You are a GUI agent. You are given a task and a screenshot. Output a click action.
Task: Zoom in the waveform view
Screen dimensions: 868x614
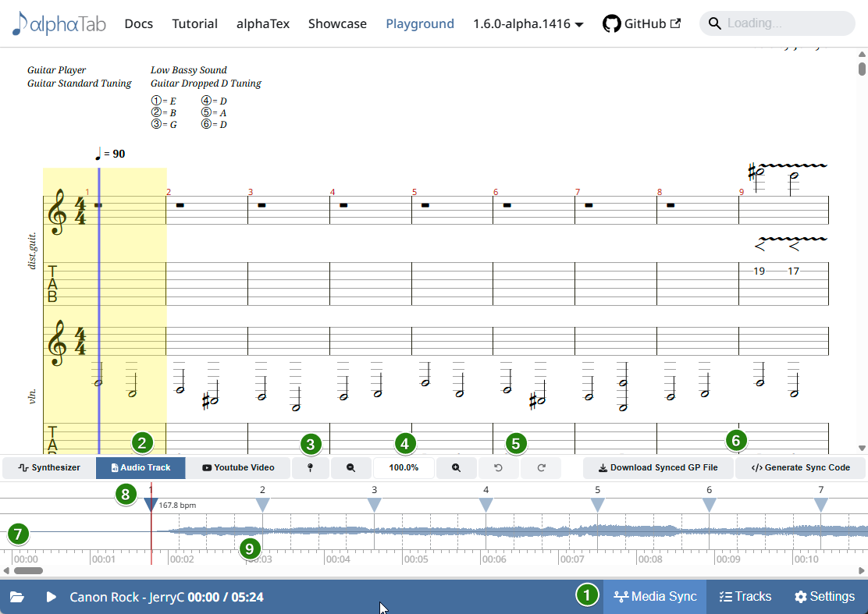coord(456,467)
